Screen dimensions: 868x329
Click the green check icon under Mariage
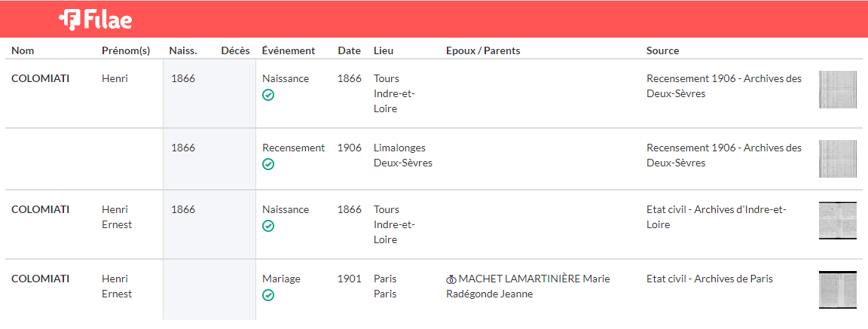click(268, 294)
